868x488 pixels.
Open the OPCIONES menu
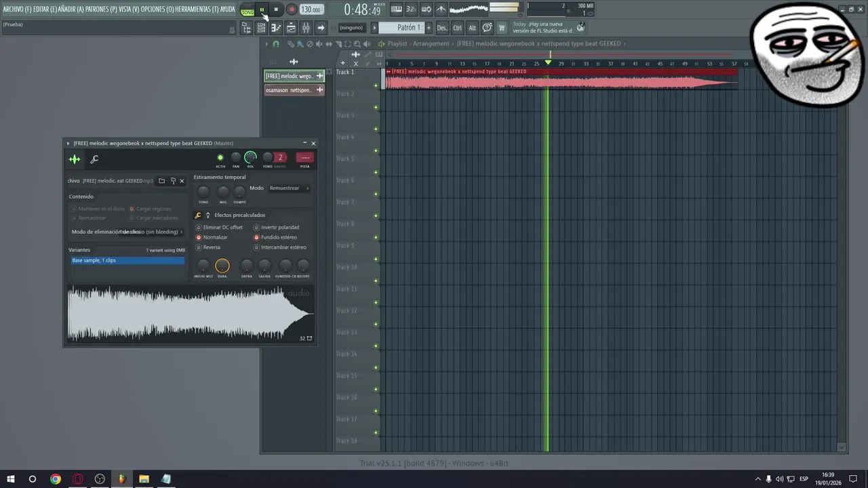click(x=157, y=9)
